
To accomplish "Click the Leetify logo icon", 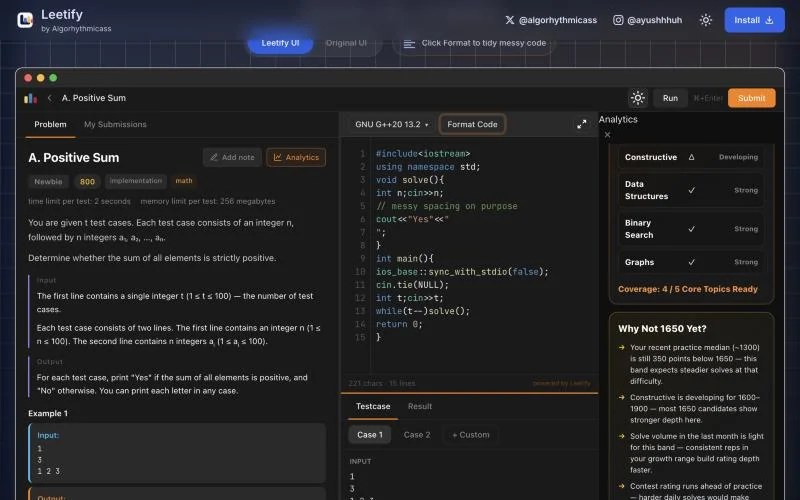I will [x=25, y=20].
